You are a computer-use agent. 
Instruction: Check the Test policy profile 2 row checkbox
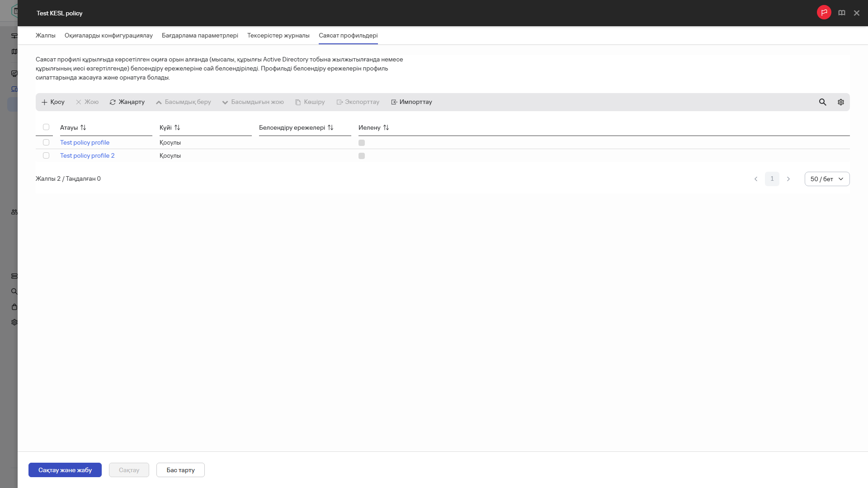click(x=46, y=155)
